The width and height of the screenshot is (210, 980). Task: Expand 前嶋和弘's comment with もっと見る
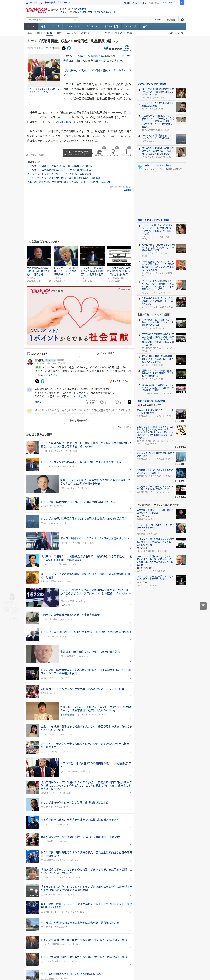click(x=52, y=375)
